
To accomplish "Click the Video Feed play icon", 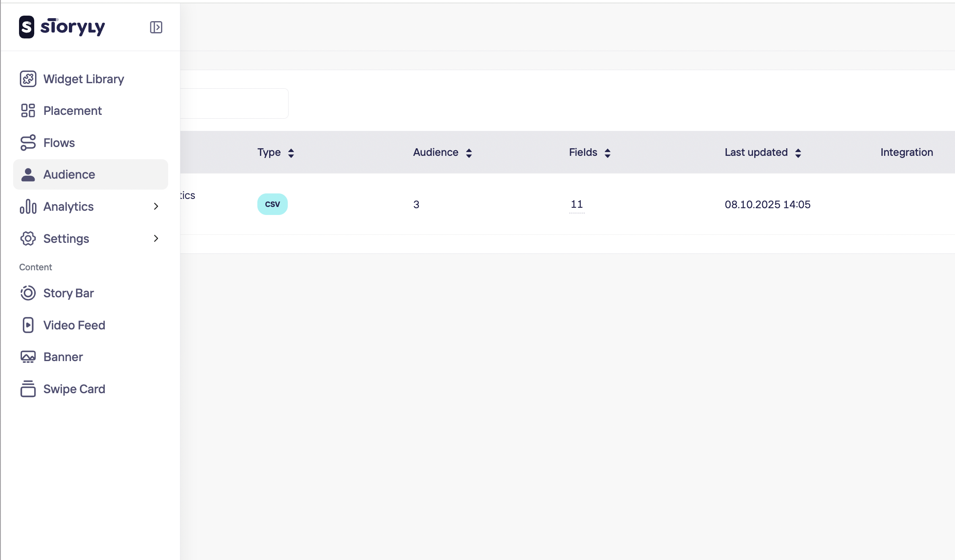I will click(28, 325).
